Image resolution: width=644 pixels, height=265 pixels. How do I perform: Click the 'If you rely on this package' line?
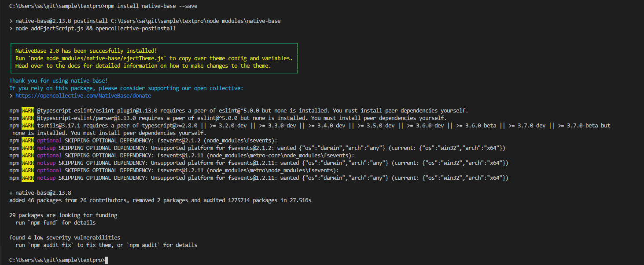[126, 88]
